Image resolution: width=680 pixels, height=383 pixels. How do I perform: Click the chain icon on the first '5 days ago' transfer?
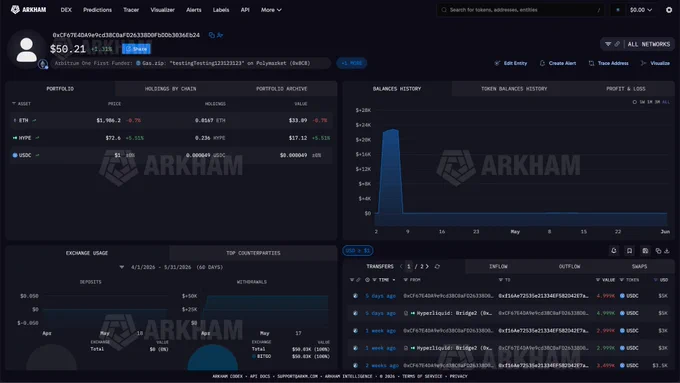356,296
